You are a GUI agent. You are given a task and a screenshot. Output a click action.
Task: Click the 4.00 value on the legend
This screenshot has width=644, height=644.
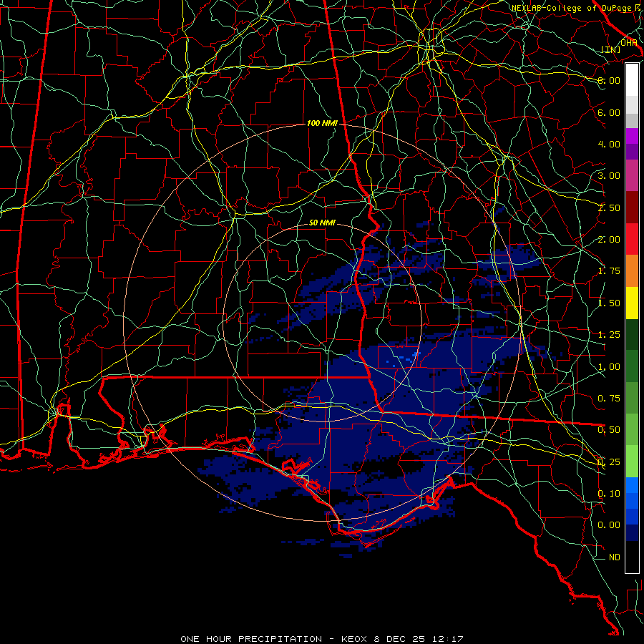coord(609,144)
